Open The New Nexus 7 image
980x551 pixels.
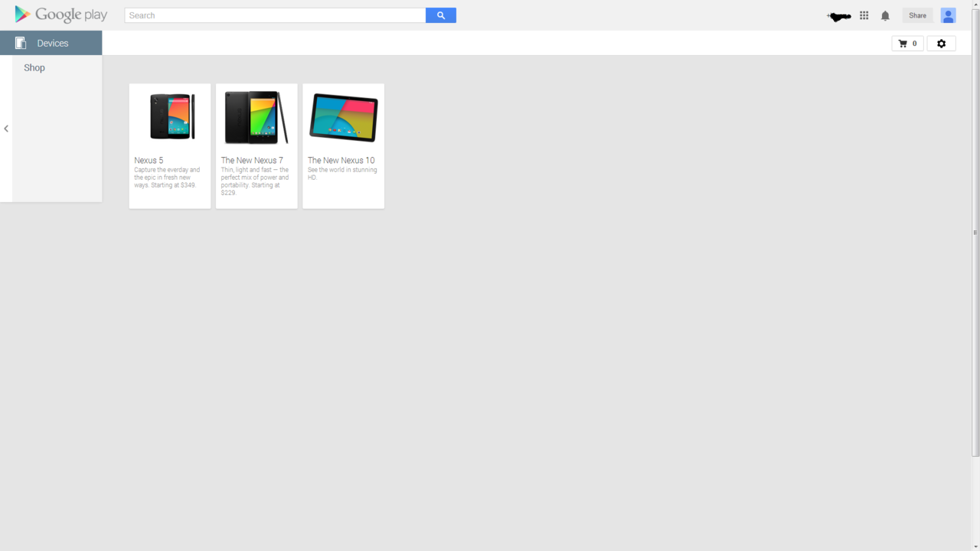256,117
